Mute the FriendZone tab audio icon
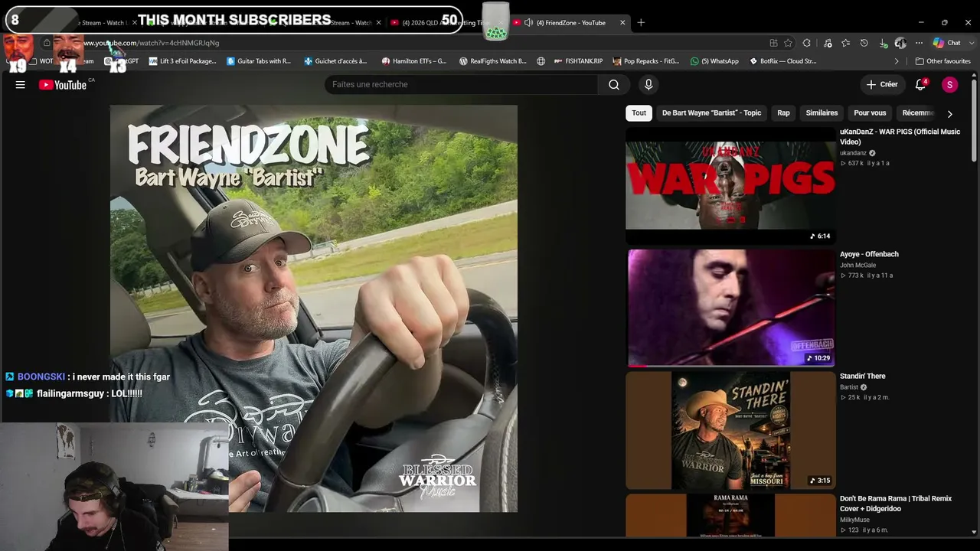This screenshot has height=551, width=980. 528,23
